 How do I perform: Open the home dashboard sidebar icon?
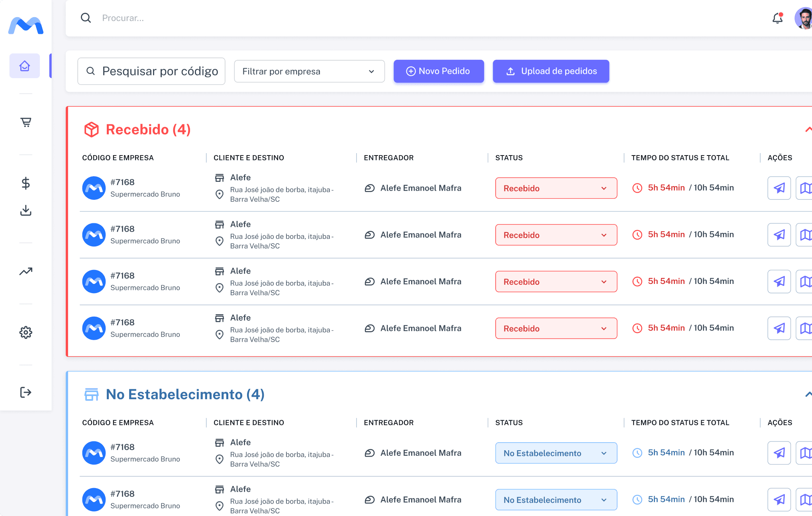click(25, 66)
